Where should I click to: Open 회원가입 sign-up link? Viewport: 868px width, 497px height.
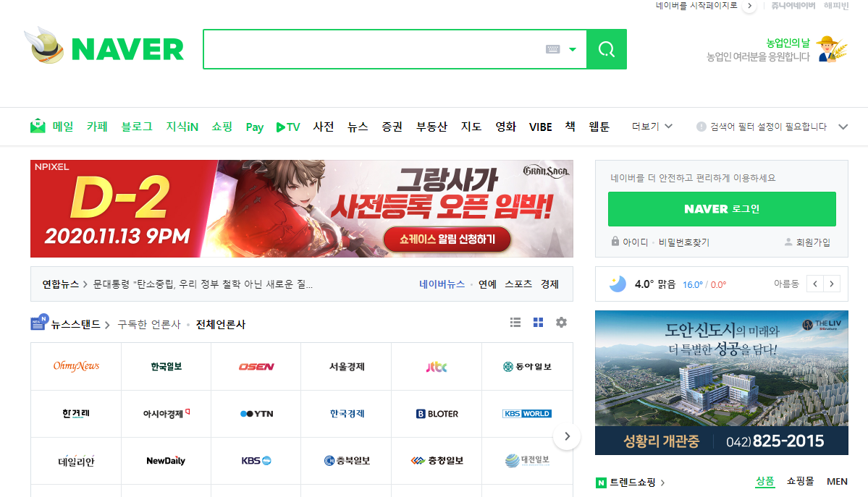coord(813,242)
